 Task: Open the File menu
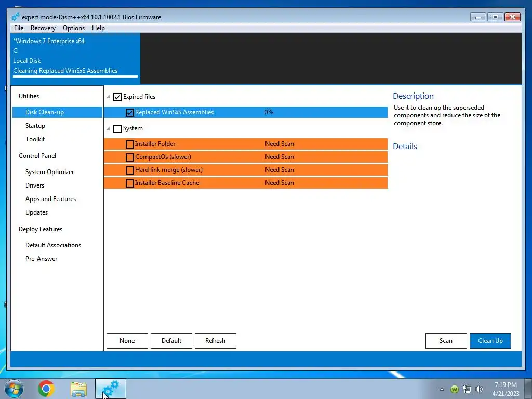click(19, 28)
